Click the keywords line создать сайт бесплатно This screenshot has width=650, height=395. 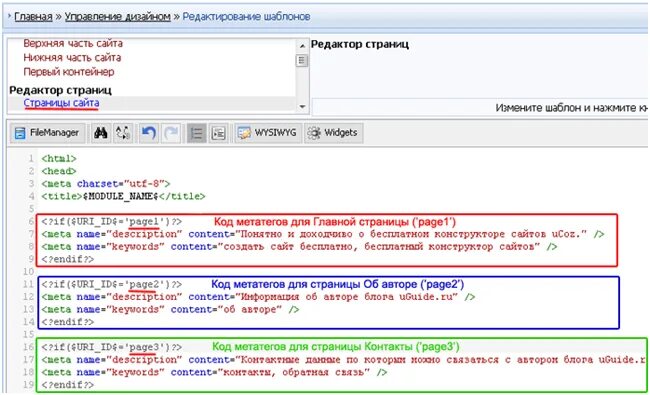click(299, 247)
